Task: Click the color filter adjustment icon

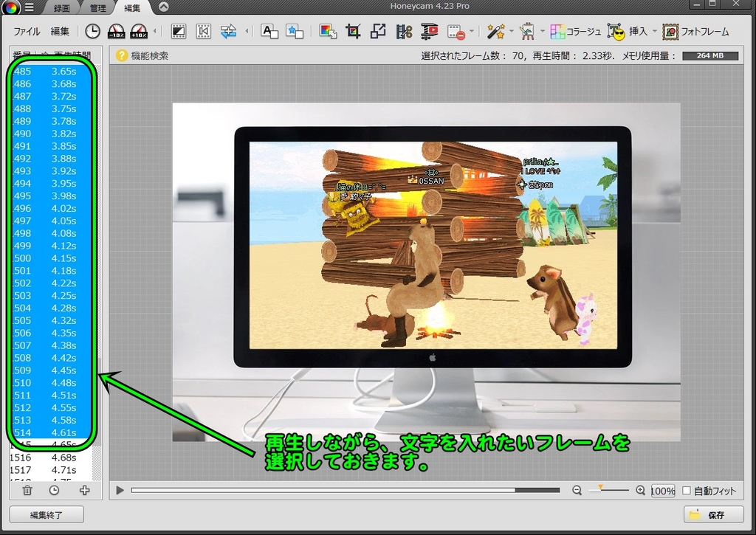Action: [x=328, y=31]
